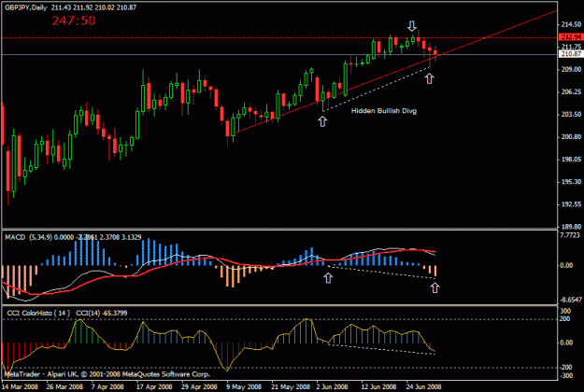Click the 29 Apr 2008 date label

coord(199,386)
